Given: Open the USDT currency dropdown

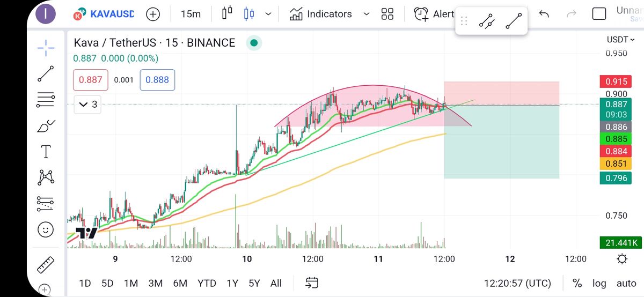Looking at the screenshot, I should tap(620, 40).
